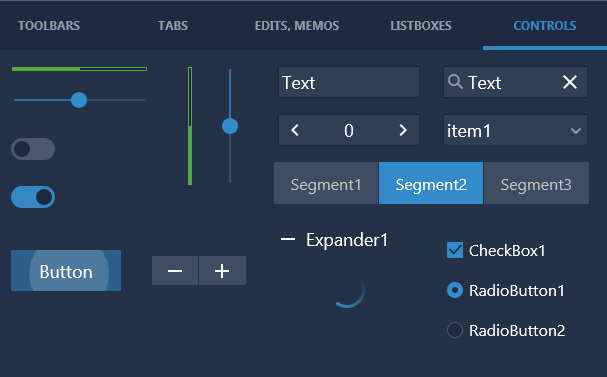Turn off the blue enabled switch

(x=33, y=197)
